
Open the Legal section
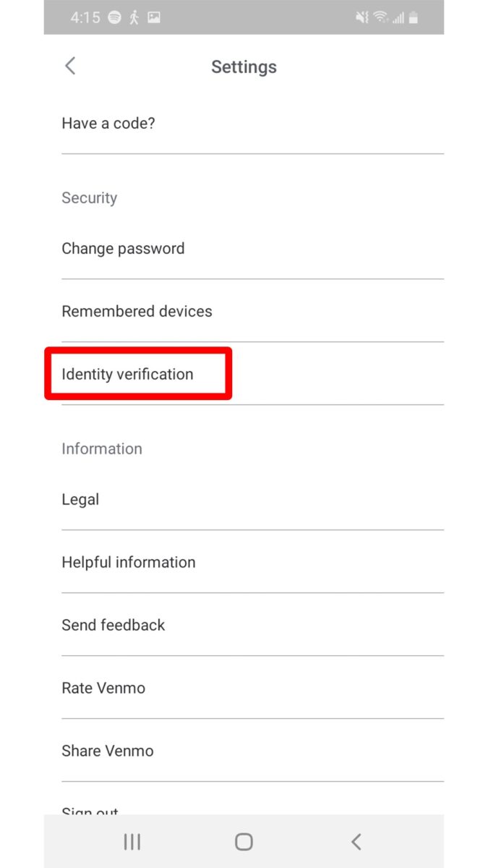pos(252,499)
